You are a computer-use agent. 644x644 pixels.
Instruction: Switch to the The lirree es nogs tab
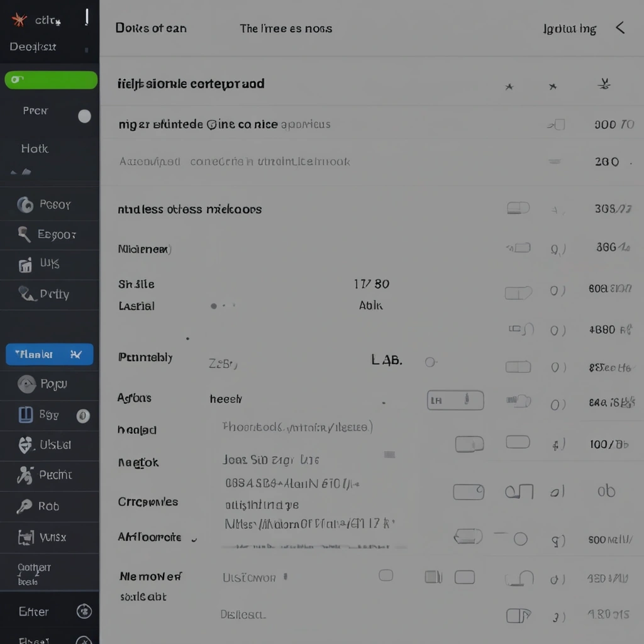[286, 29]
